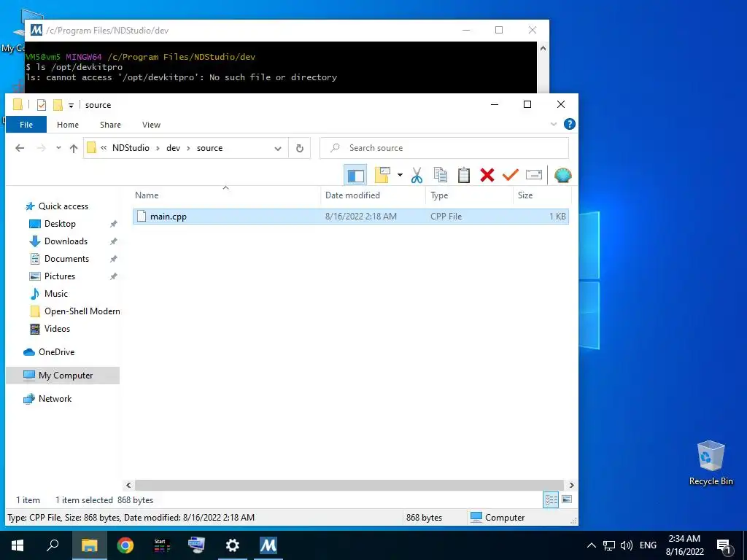The image size is (747, 560).
Task: Open notification center icon
Action: coord(724,546)
